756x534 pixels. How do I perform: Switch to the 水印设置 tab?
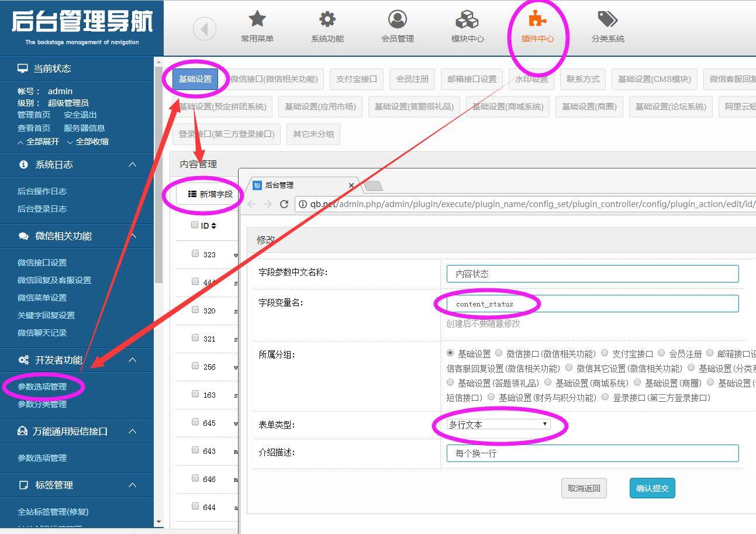(531, 79)
